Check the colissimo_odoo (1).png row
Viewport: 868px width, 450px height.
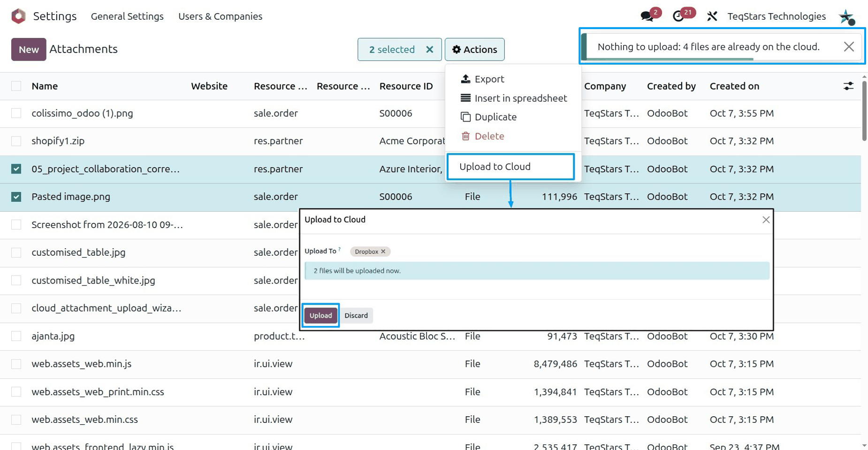pos(16,113)
